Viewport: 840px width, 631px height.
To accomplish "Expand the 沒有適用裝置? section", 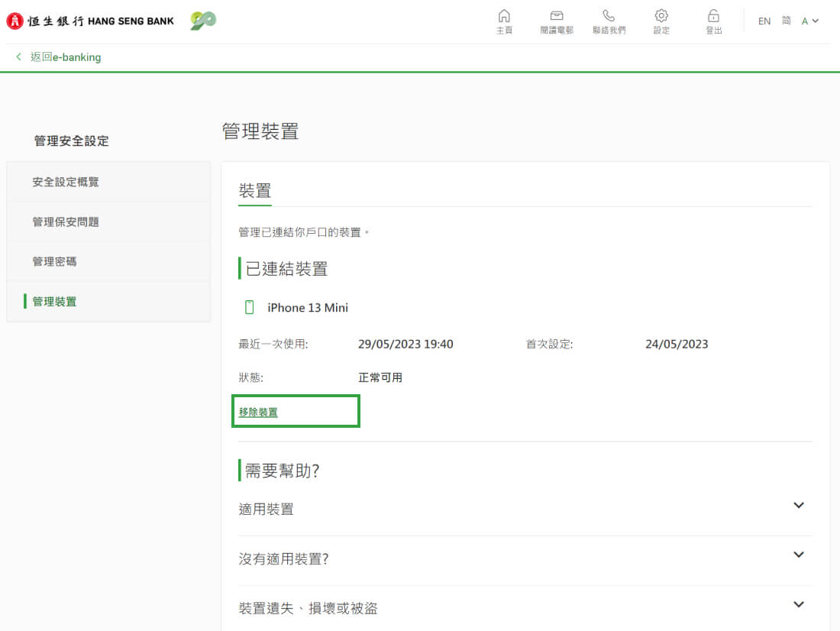I will click(x=799, y=555).
